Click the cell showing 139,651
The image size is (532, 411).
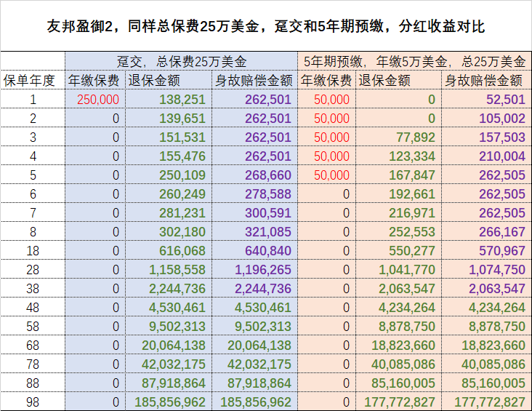pos(169,118)
